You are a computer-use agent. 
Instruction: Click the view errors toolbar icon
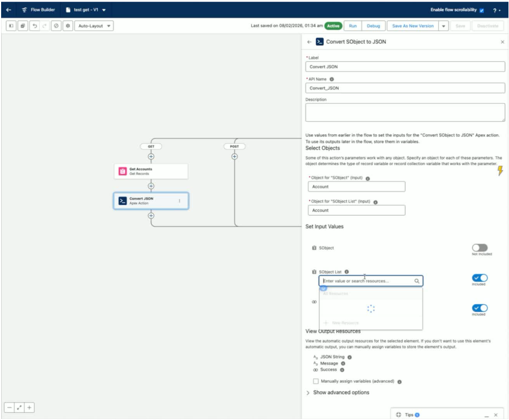click(x=56, y=26)
